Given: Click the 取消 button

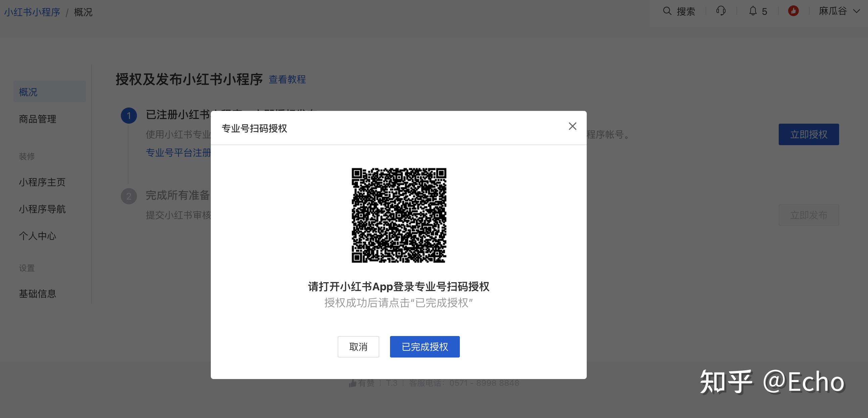Looking at the screenshot, I should [358, 346].
